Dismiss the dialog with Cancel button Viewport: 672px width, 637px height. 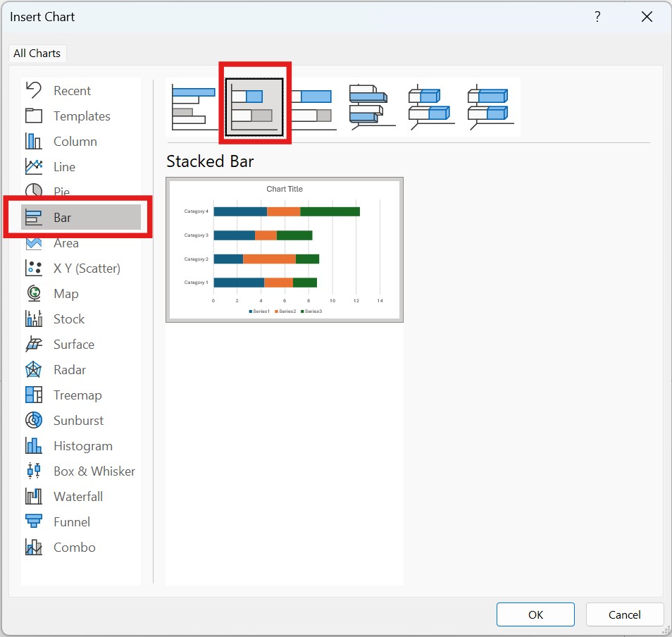coord(624,614)
